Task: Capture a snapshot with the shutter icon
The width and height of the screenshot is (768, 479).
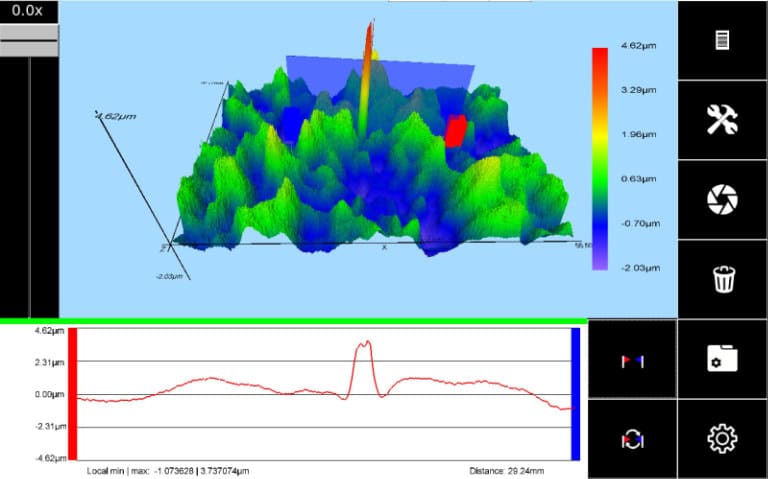Action: (x=722, y=200)
